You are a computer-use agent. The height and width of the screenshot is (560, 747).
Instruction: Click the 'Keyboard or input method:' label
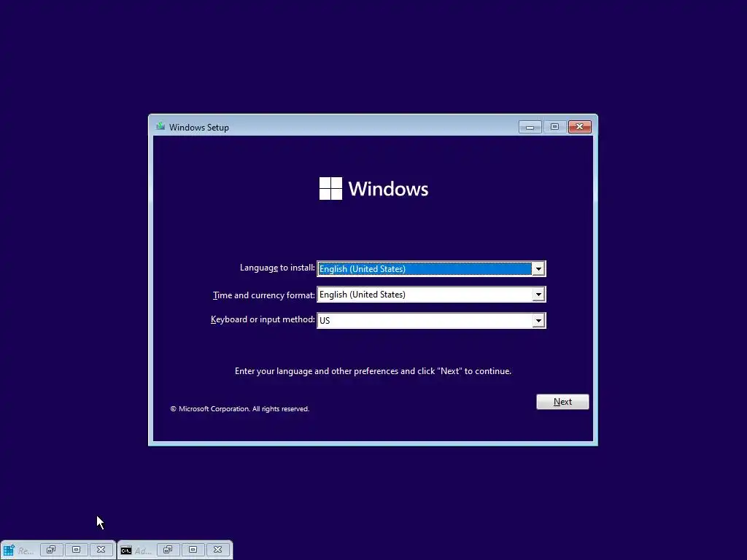pos(263,319)
